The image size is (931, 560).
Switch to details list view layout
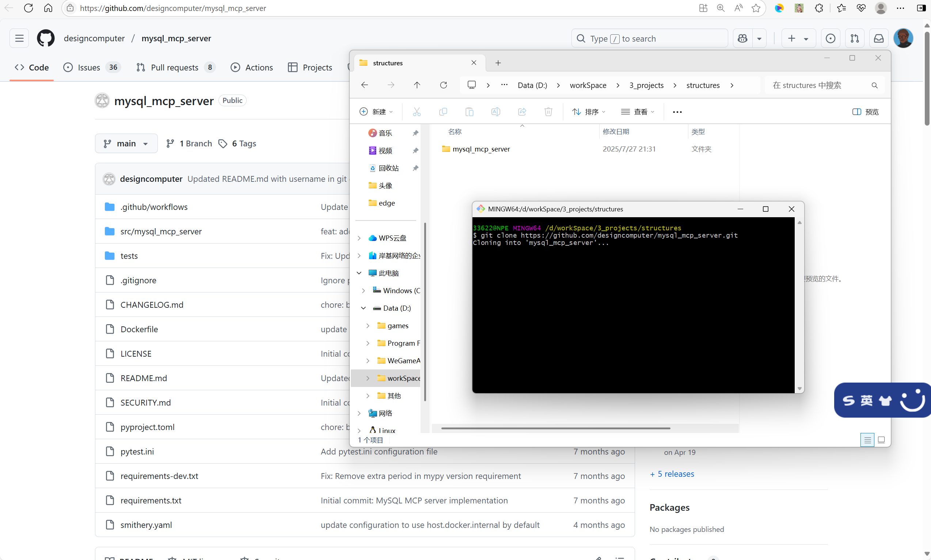(867, 440)
